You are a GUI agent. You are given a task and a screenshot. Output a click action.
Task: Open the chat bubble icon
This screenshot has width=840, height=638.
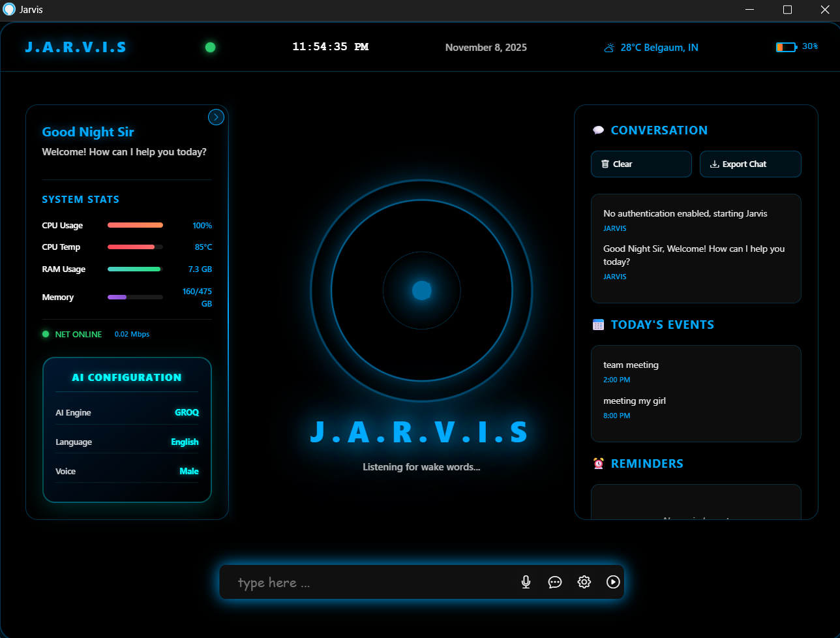pos(555,582)
